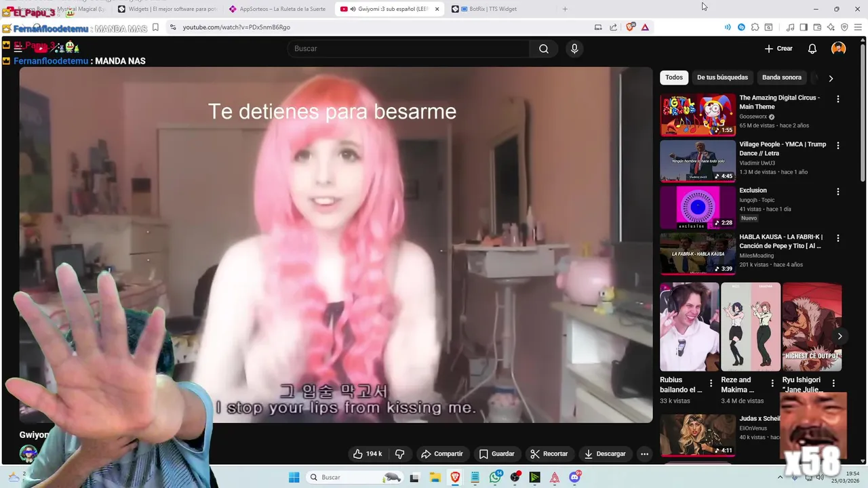Click the bookmark this page icon

[x=155, y=27]
